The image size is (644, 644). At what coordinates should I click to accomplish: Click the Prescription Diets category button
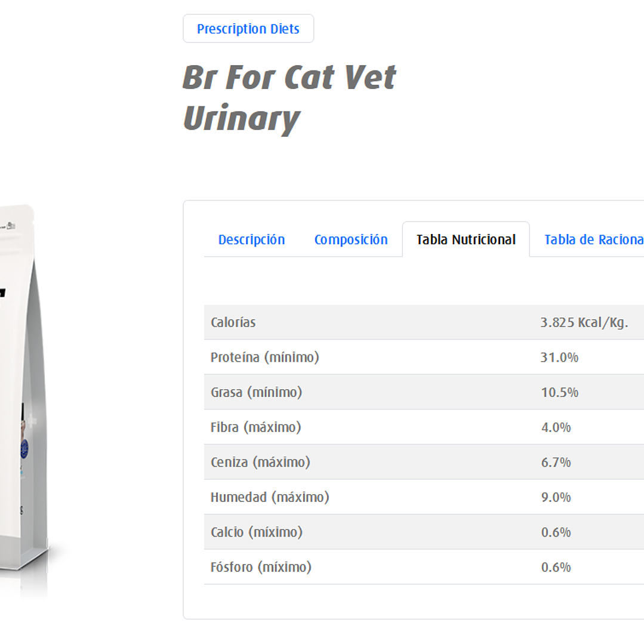point(248,28)
